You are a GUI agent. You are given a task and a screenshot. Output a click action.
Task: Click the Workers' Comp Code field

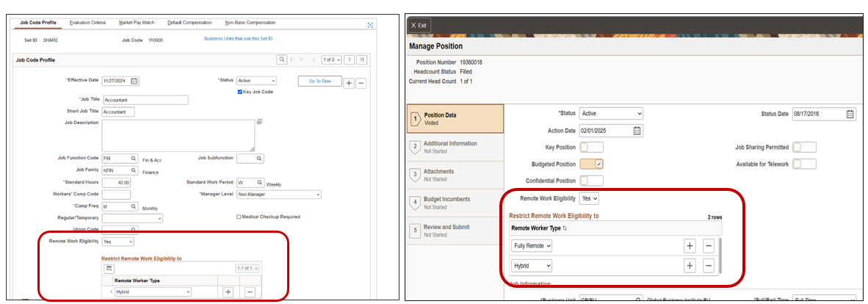(116, 195)
